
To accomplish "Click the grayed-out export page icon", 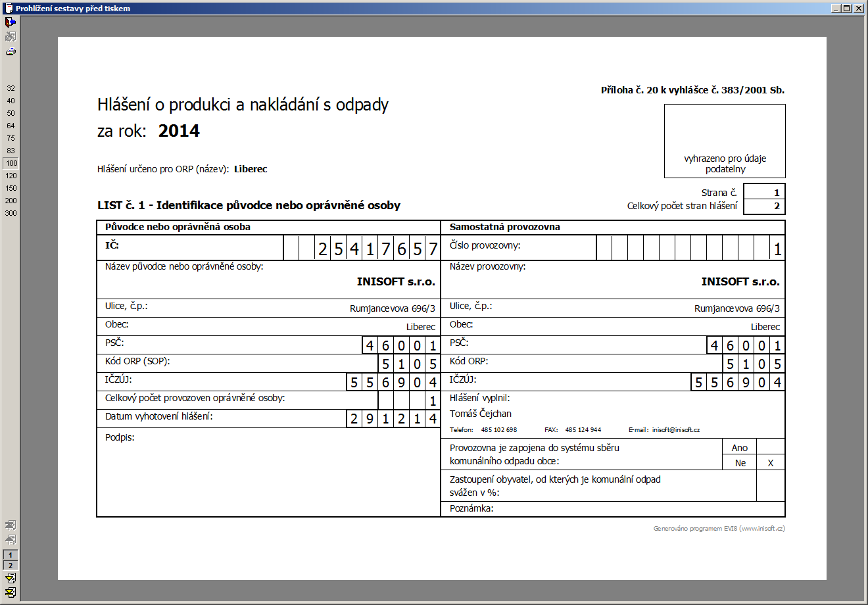I will (10, 37).
